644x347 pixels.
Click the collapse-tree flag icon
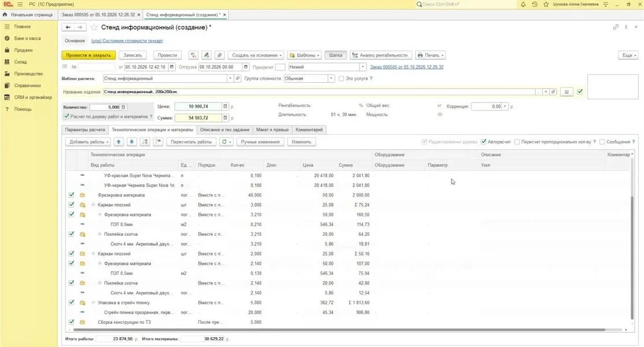pos(158,142)
